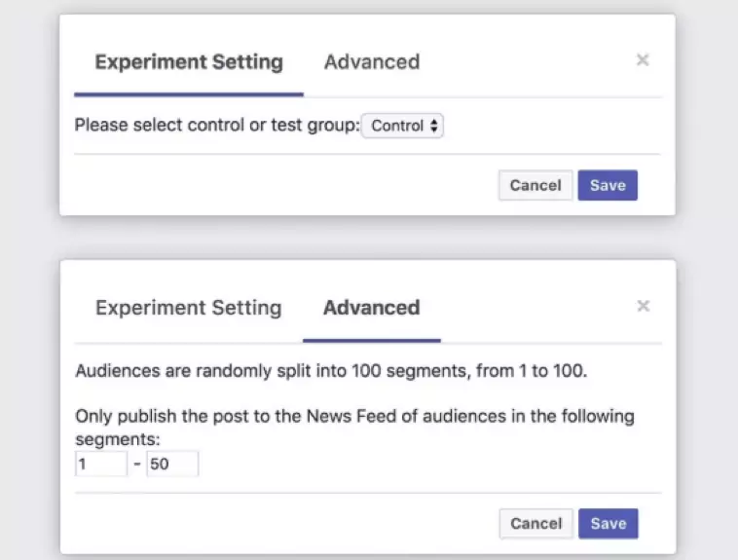Click the 'Audiences are randomly split' text
The image size is (738, 560).
click(x=331, y=371)
